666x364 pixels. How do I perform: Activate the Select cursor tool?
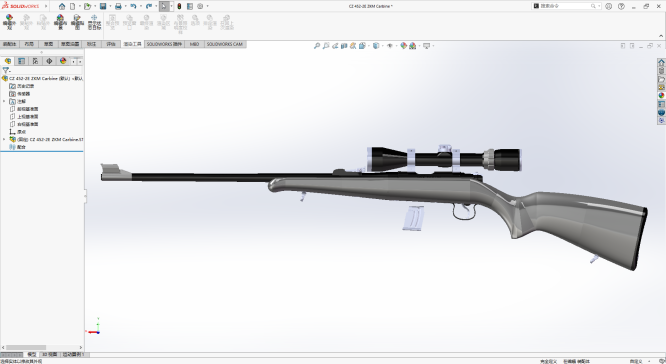click(x=164, y=6)
